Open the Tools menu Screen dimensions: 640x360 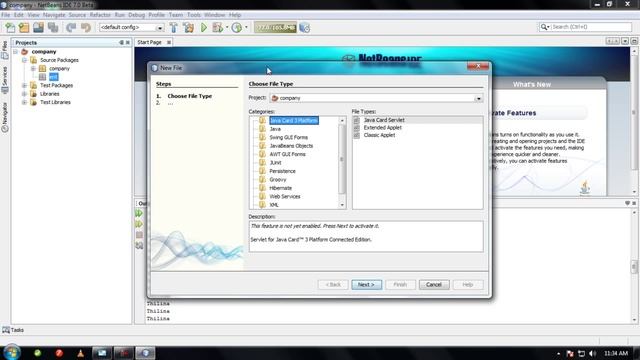[194, 15]
